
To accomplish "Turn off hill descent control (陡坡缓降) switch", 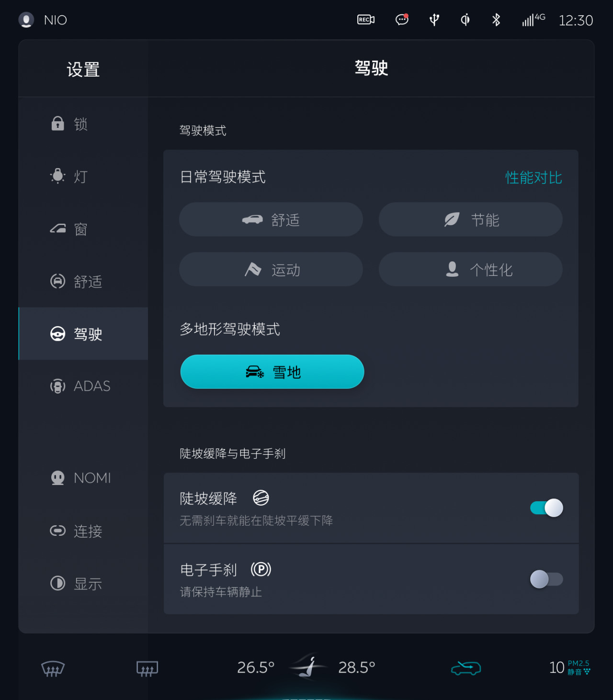I will pos(546,508).
